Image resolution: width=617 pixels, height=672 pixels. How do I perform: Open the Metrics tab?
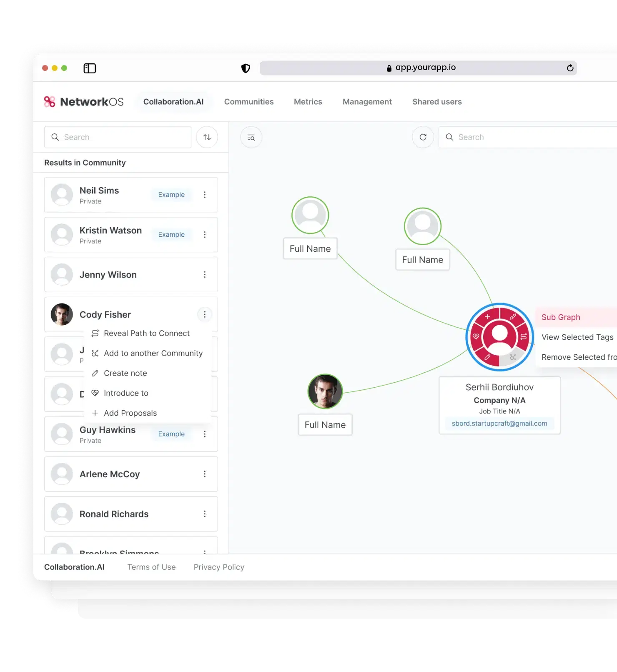click(308, 102)
